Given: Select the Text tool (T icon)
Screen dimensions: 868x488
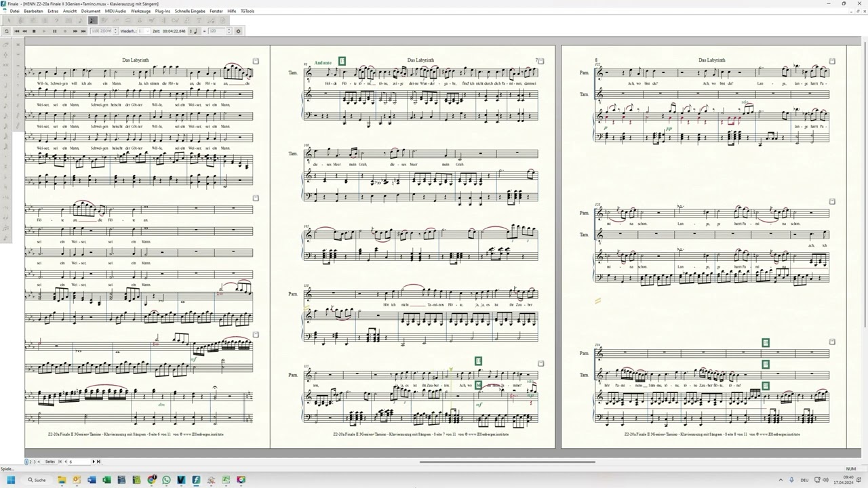Looking at the screenshot, I should 199,20.
